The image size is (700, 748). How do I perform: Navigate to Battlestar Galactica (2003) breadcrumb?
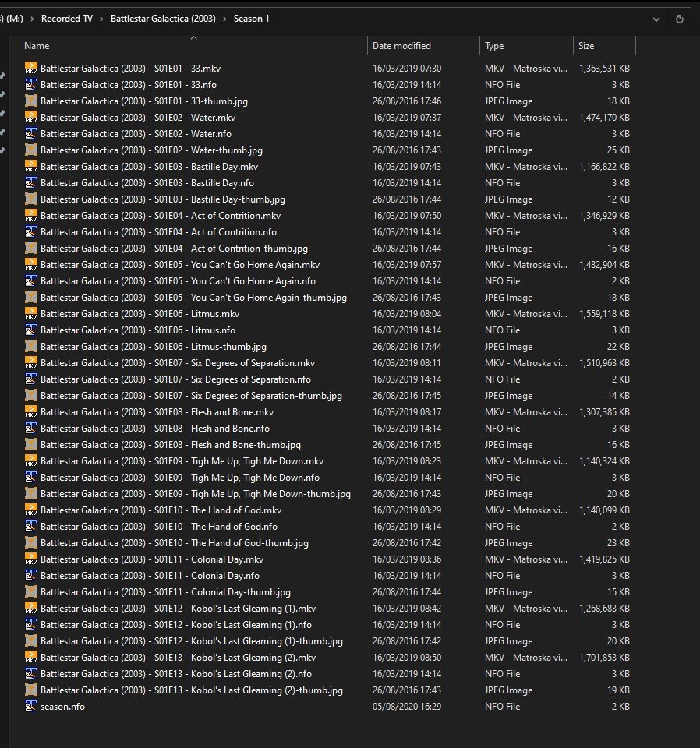pyautogui.click(x=163, y=19)
